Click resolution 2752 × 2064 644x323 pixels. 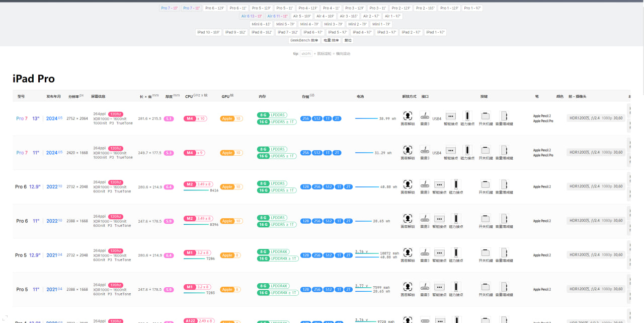click(77, 118)
